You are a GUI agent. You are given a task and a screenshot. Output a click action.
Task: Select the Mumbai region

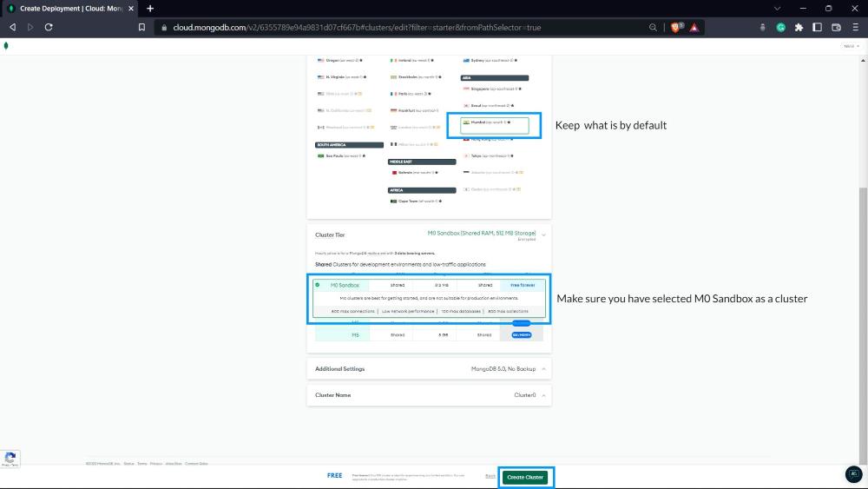[495, 125]
